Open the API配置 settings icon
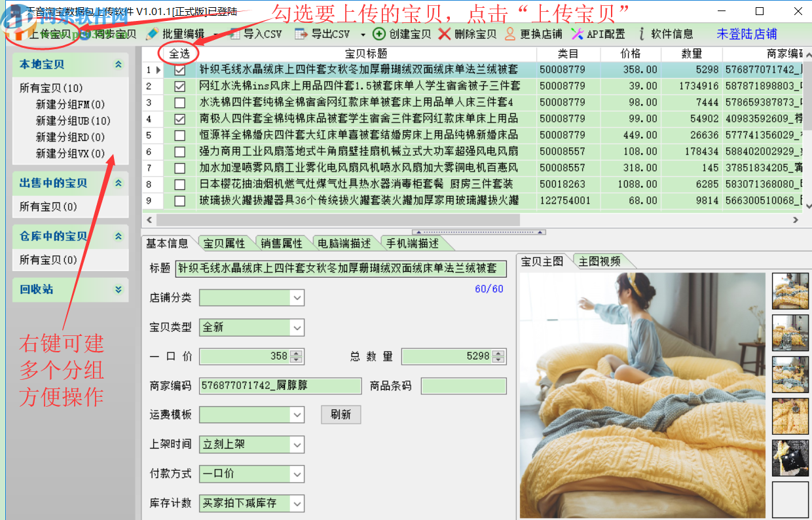The width and height of the screenshot is (812, 520). 577,34
